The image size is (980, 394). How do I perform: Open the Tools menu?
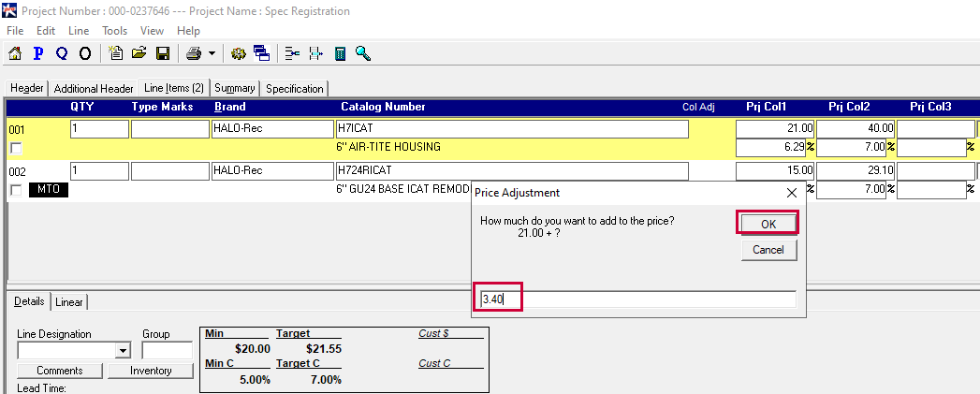click(x=114, y=31)
